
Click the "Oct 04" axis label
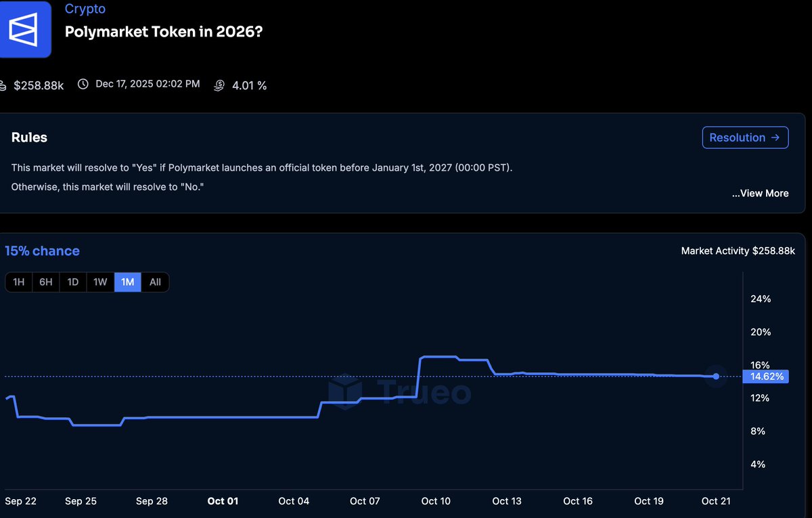point(294,501)
